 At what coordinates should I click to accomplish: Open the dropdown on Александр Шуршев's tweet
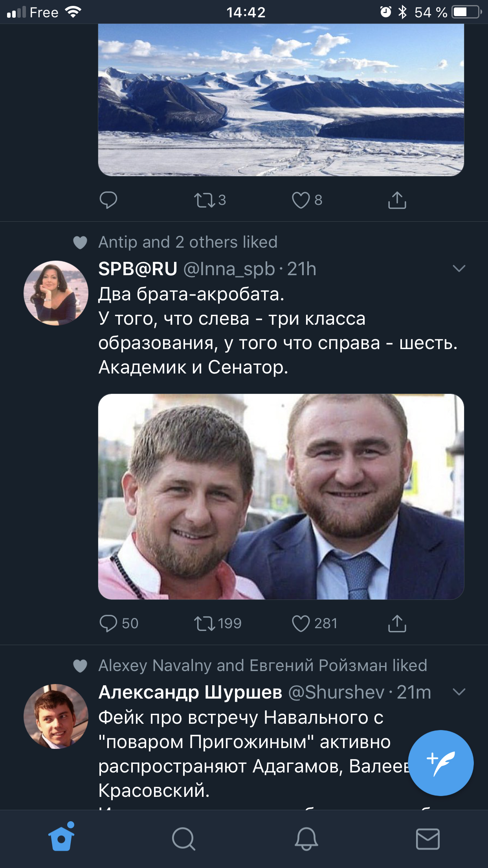point(459,692)
